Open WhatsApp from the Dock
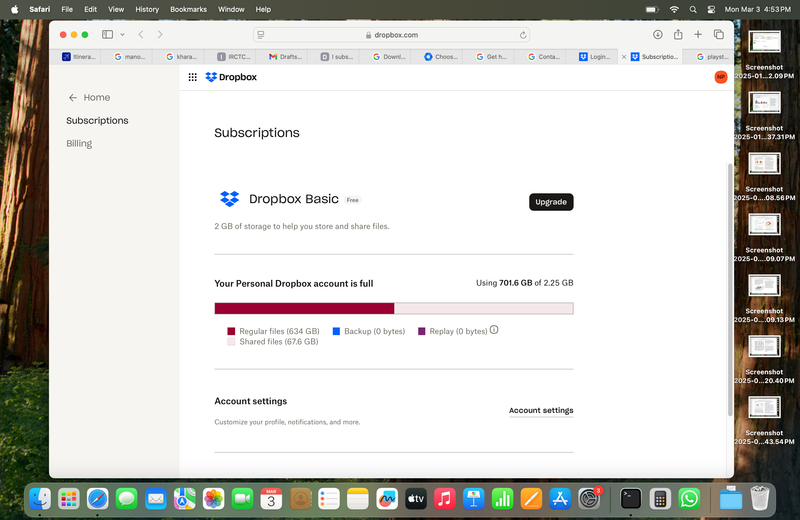The image size is (800, 520). point(689,499)
